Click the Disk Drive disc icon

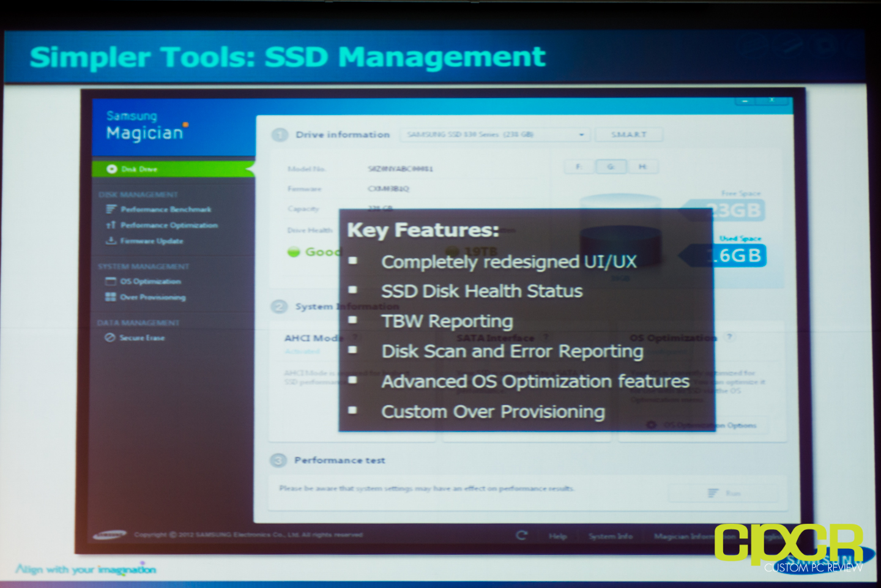(x=112, y=169)
